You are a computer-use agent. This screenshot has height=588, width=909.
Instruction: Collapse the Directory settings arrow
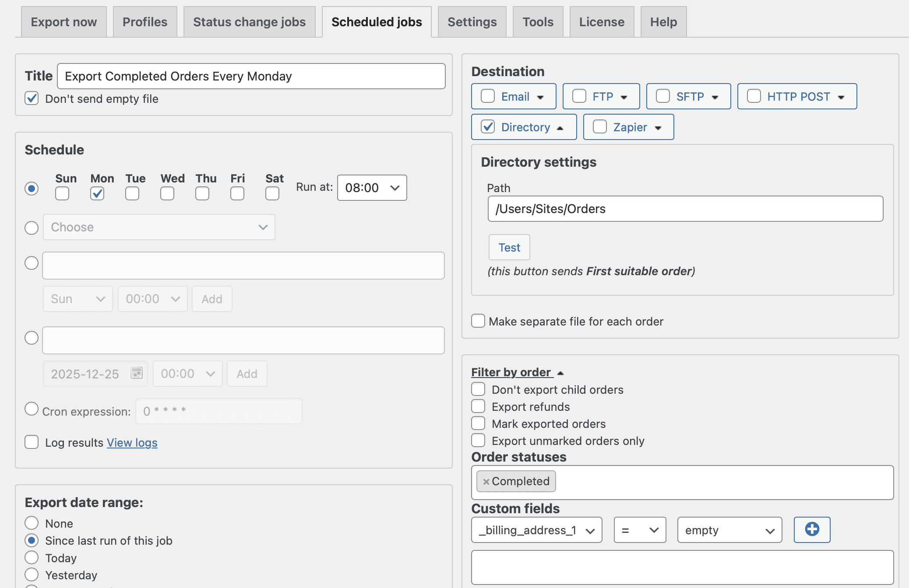pos(560,128)
